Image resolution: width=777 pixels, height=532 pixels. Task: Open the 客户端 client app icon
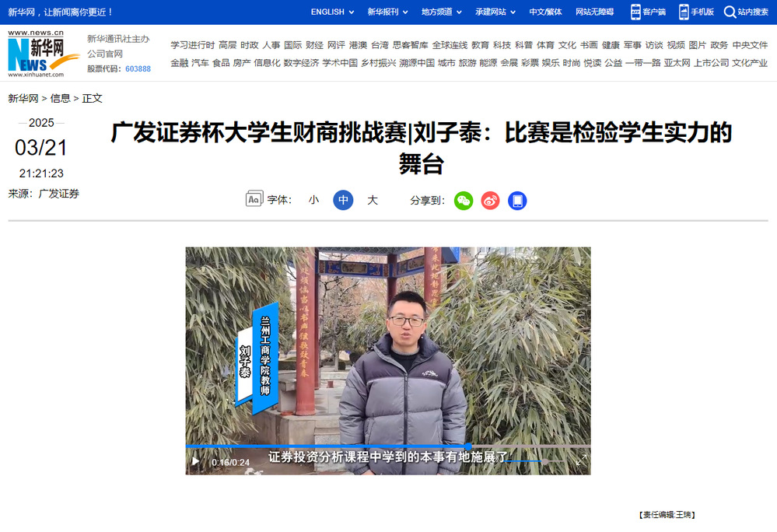tap(635, 12)
